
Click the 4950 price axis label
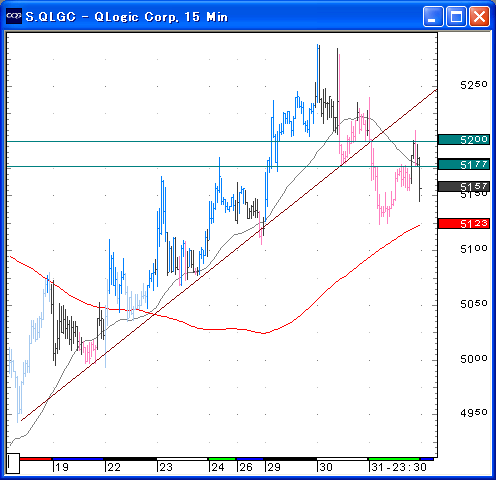click(x=474, y=413)
